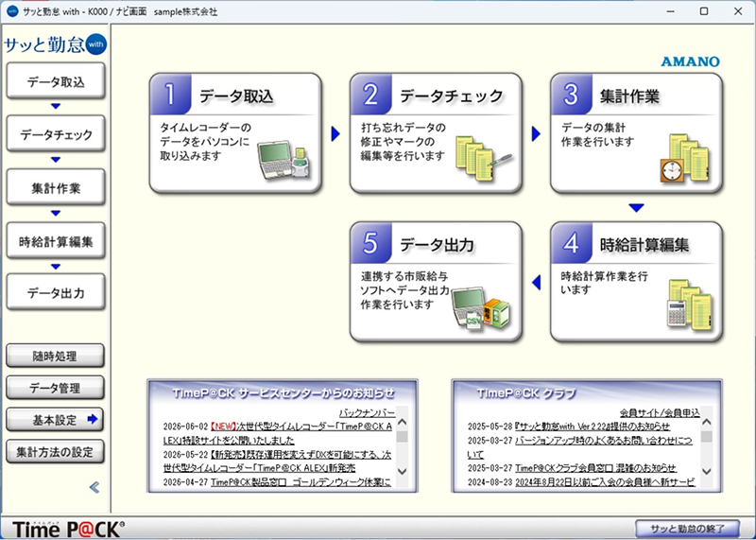This screenshot has width=756, height=540.
Task: Select the step 3 集計作業 card title
Action: coord(629,96)
